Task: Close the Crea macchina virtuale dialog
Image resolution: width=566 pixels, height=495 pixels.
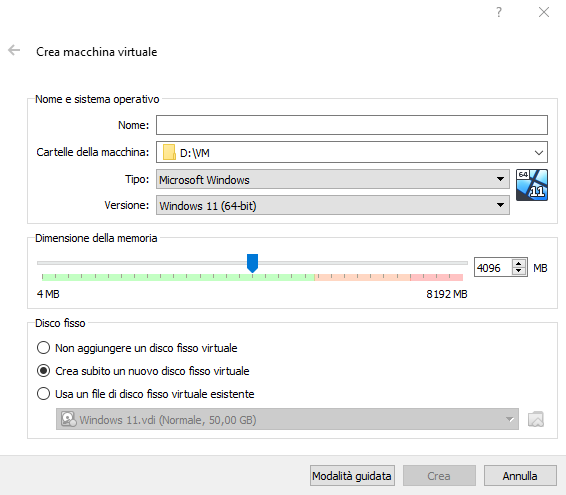Action: (x=544, y=12)
